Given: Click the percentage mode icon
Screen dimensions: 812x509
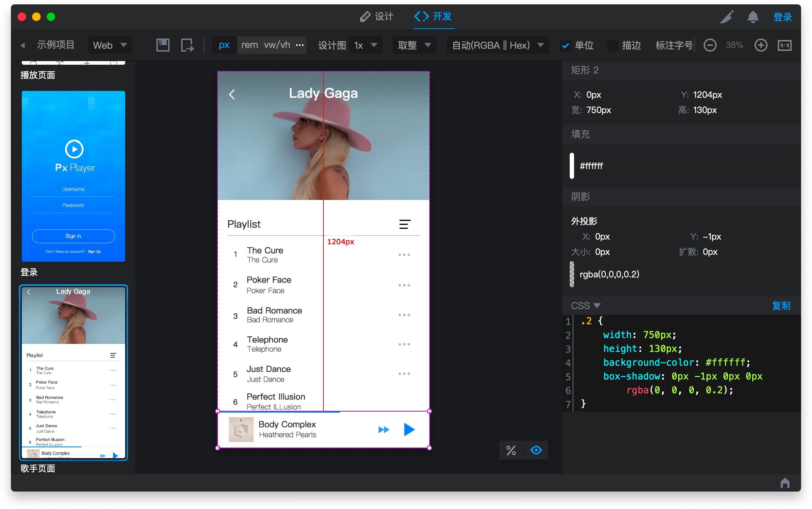Looking at the screenshot, I should (511, 450).
